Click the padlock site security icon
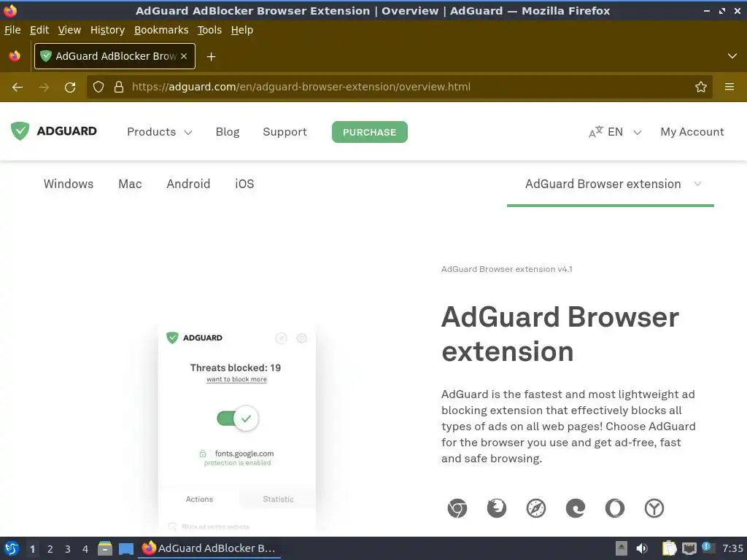The image size is (747, 560). (x=119, y=87)
